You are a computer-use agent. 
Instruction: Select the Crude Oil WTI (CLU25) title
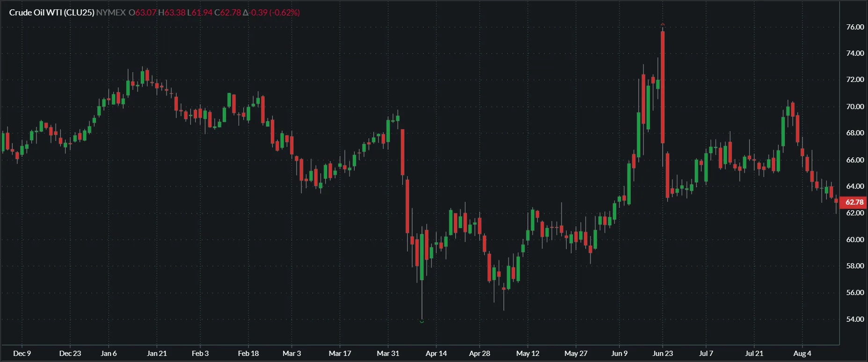coord(51,13)
